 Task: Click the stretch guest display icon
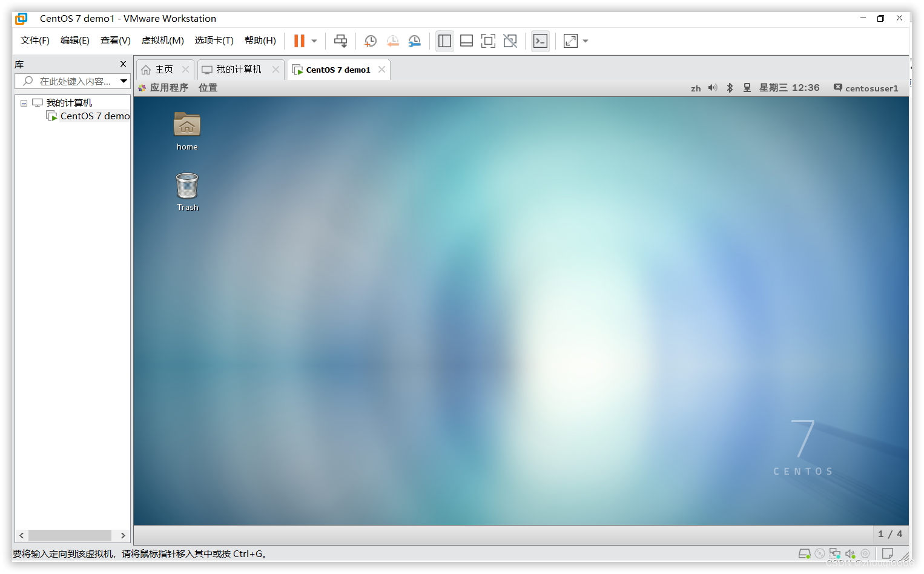coord(570,41)
